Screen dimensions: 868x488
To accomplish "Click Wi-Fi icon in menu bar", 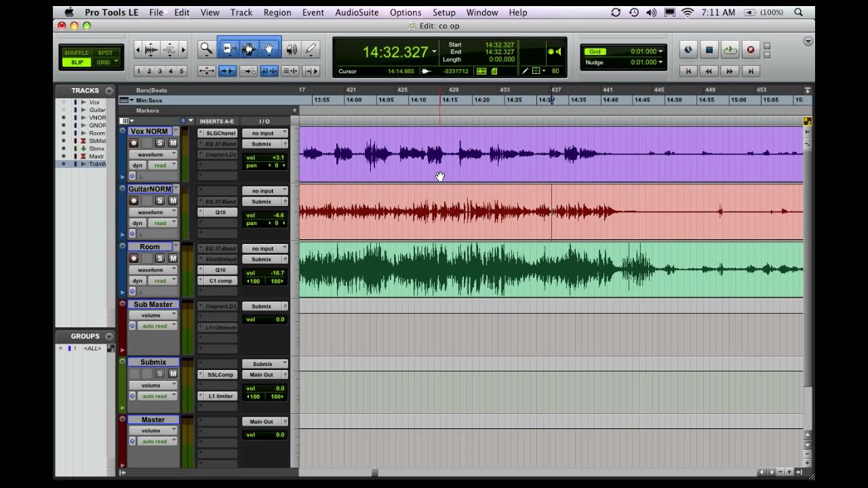I will click(688, 12).
